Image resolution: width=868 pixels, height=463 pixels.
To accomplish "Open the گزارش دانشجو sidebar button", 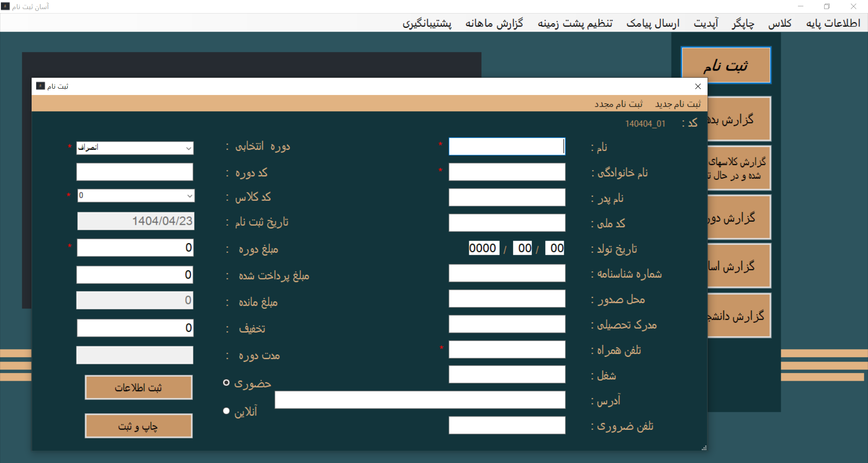I will [x=739, y=316].
